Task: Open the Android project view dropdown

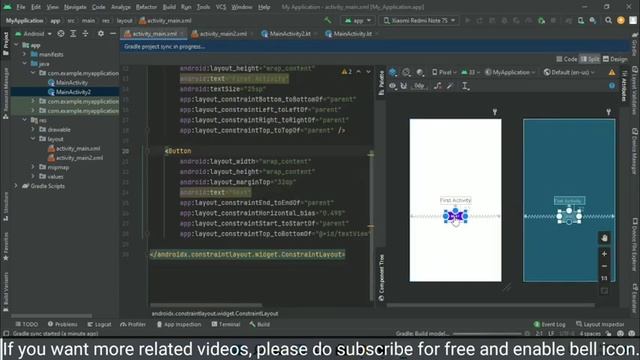Action: [33, 33]
